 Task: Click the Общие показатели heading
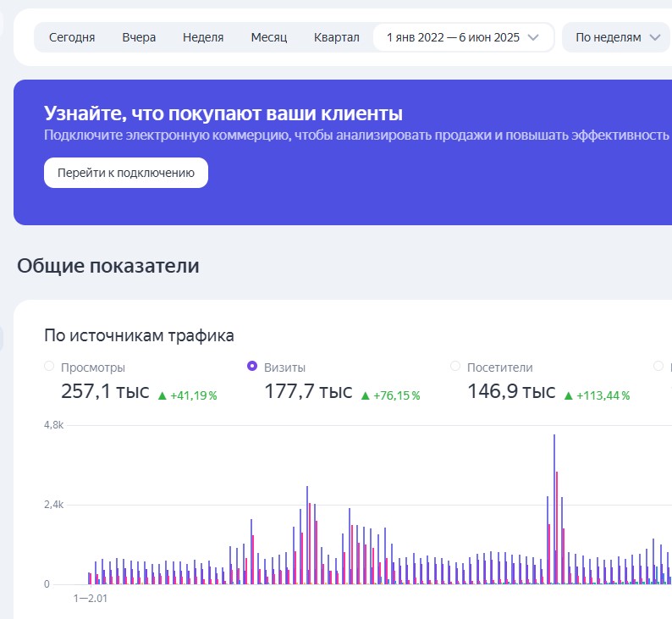click(108, 266)
